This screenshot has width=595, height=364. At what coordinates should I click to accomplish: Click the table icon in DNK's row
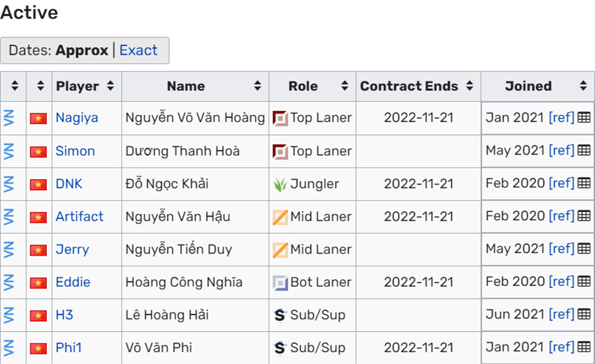pyautogui.click(x=584, y=183)
